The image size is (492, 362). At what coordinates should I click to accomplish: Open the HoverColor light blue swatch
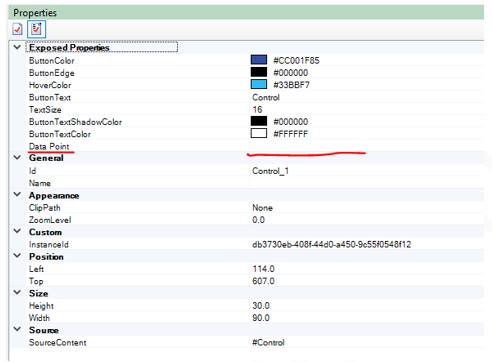click(x=259, y=84)
